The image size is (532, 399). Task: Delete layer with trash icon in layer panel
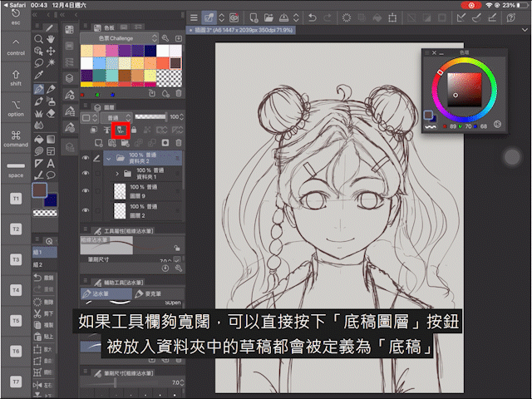click(x=179, y=143)
